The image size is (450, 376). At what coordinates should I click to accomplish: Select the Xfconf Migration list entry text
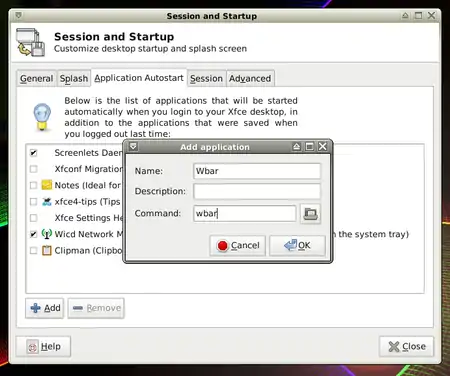point(89,169)
